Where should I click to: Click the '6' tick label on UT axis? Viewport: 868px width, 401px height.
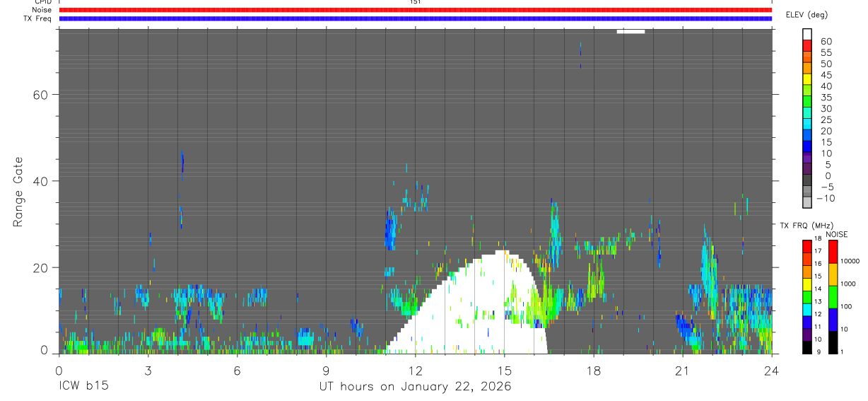[237, 370]
